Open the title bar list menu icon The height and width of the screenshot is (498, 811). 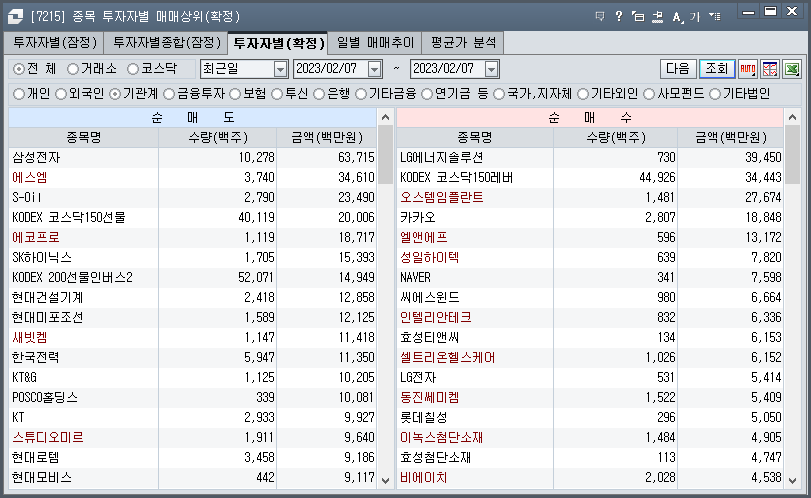pos(715,17)
